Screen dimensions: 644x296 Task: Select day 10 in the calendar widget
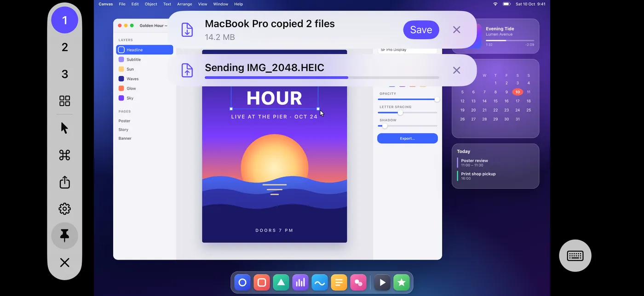(517, 92)
